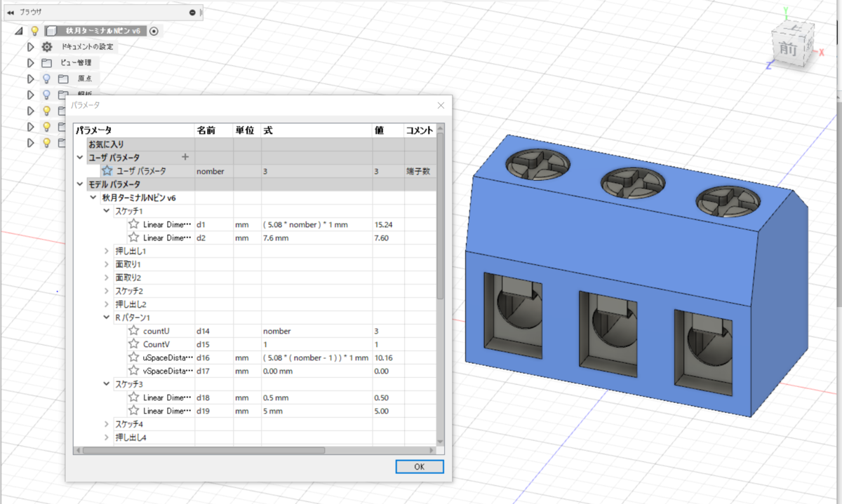Screen dimensions: 842x504
Task: Click the root component cube icon
Action: [51, 31]
